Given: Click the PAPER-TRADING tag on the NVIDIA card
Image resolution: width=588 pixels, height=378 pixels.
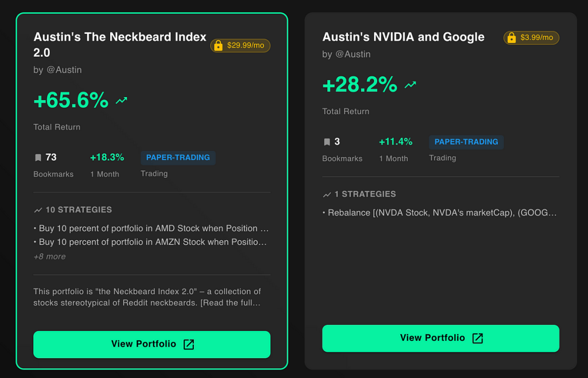Looking at the screenshot, I should coord(466,142).
